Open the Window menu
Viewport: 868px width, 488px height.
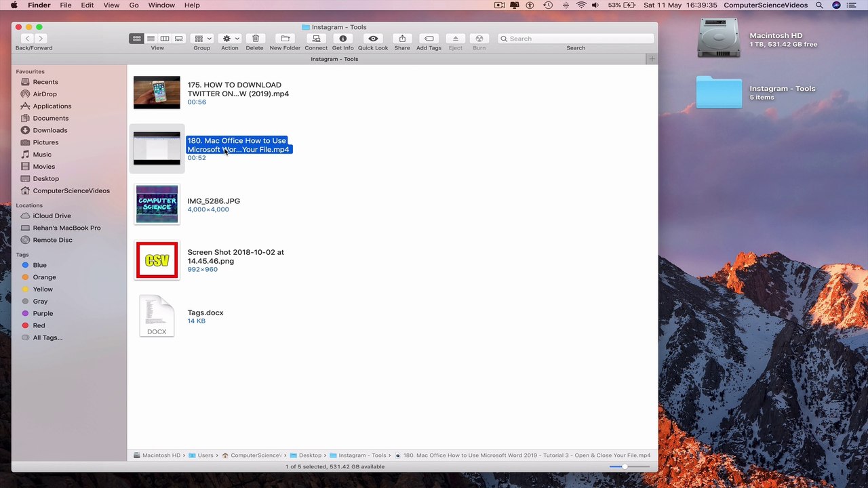coord(161,5)
